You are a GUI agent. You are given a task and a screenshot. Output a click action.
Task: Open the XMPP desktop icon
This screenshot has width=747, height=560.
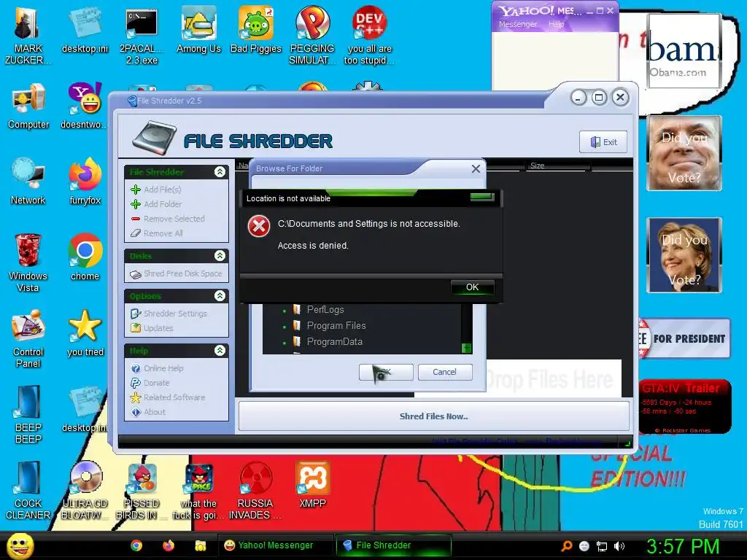[312, 485]
